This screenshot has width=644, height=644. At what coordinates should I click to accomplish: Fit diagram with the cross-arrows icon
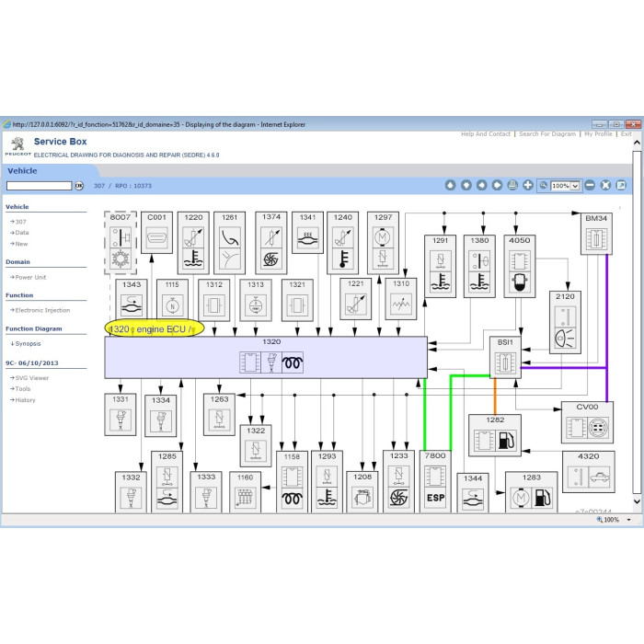point(605,185)
